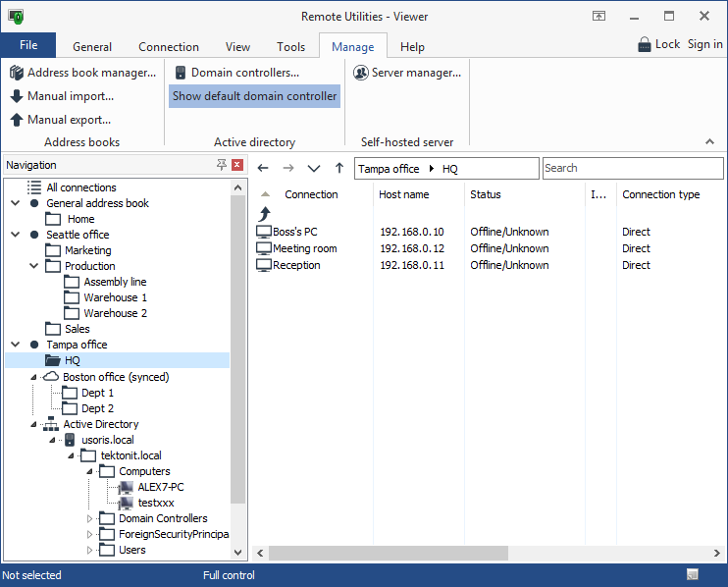Click the Manual import arrow icon
The width and height of the screenshot is (728, 587).
17,96
